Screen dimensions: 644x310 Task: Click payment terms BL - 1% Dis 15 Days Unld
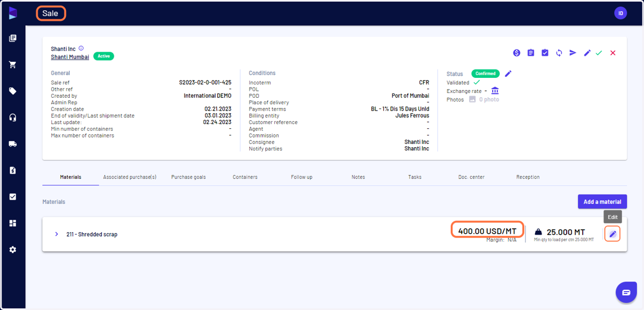400,109
